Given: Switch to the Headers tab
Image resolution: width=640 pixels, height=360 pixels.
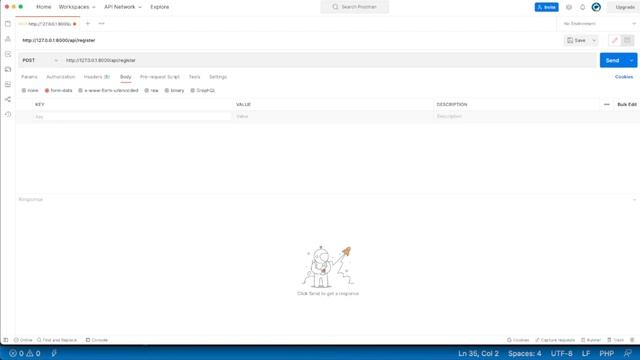Looking at the screenshot, I should click(x=97, y=77).
